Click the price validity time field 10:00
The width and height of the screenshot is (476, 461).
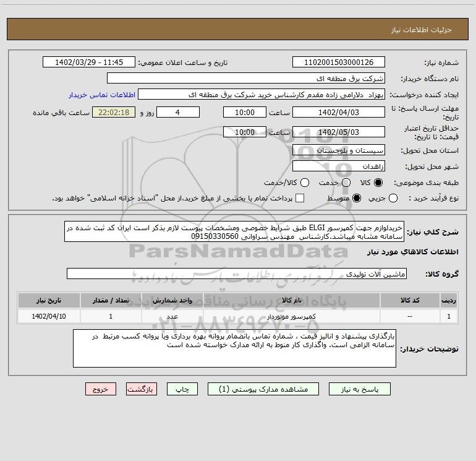click(245, 132)
